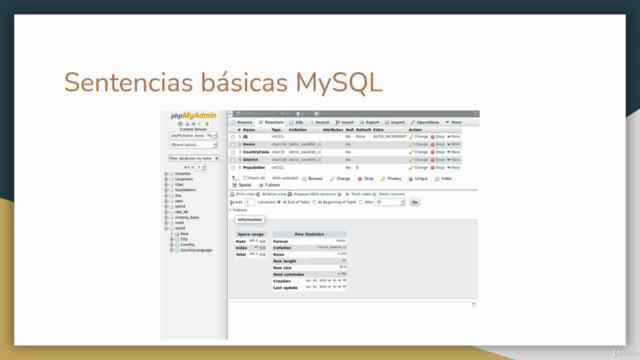The height and width of the screenshot is (360, 640).
Task: Select the CountryCode column checkbox
Action: click(233, 153)
